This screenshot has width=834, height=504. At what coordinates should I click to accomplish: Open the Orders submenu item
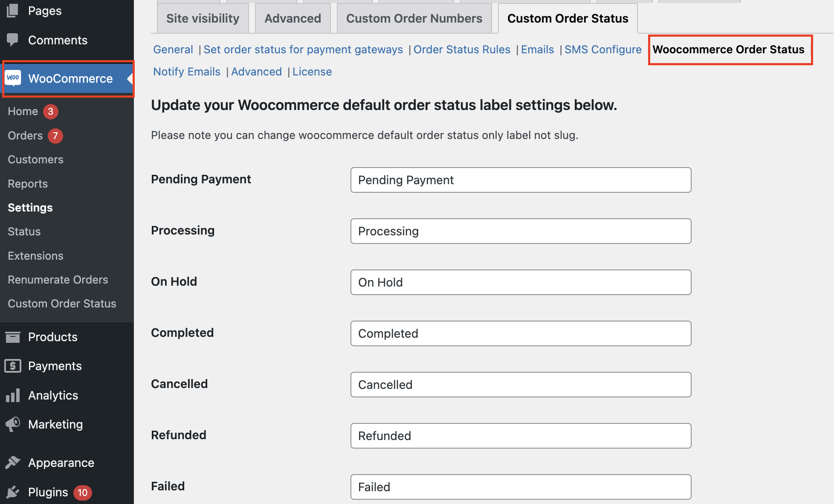click(x=25, y=136)
